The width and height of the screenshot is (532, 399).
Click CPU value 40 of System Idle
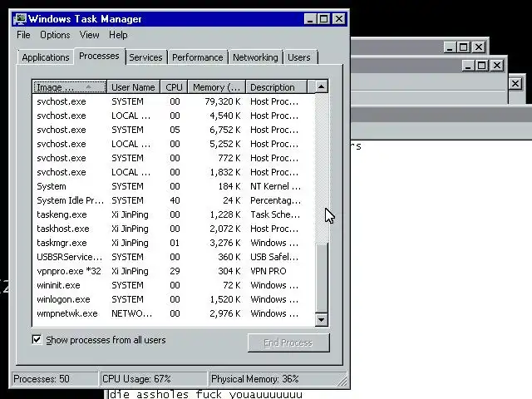pos(175,200)
